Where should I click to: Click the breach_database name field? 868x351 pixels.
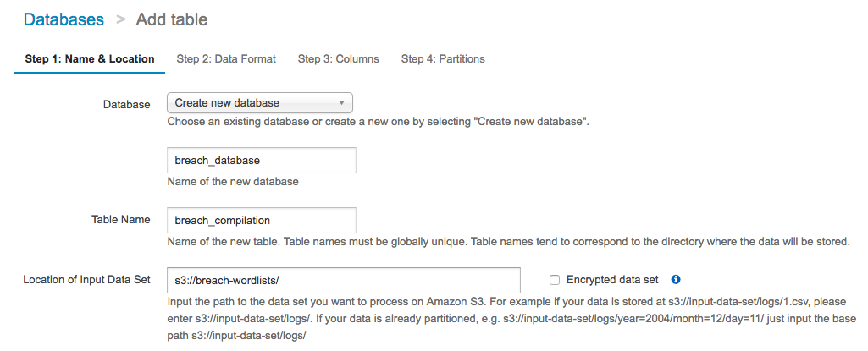261,160
